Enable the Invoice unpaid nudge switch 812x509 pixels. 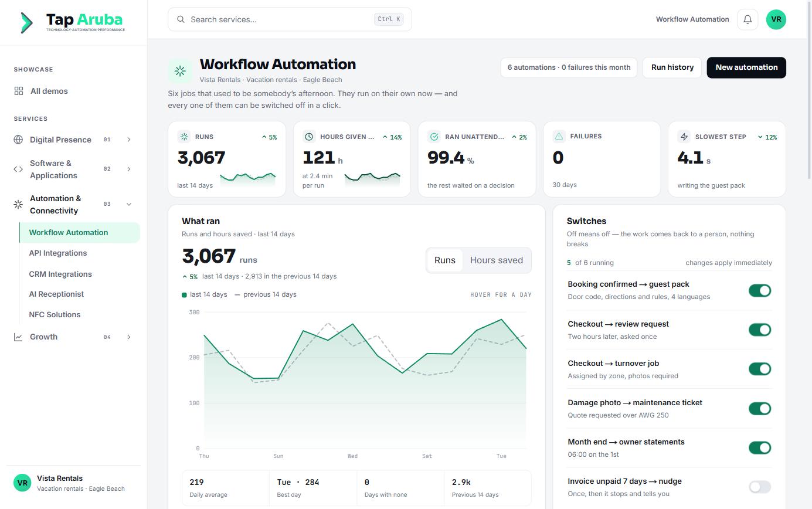[760, 487]
